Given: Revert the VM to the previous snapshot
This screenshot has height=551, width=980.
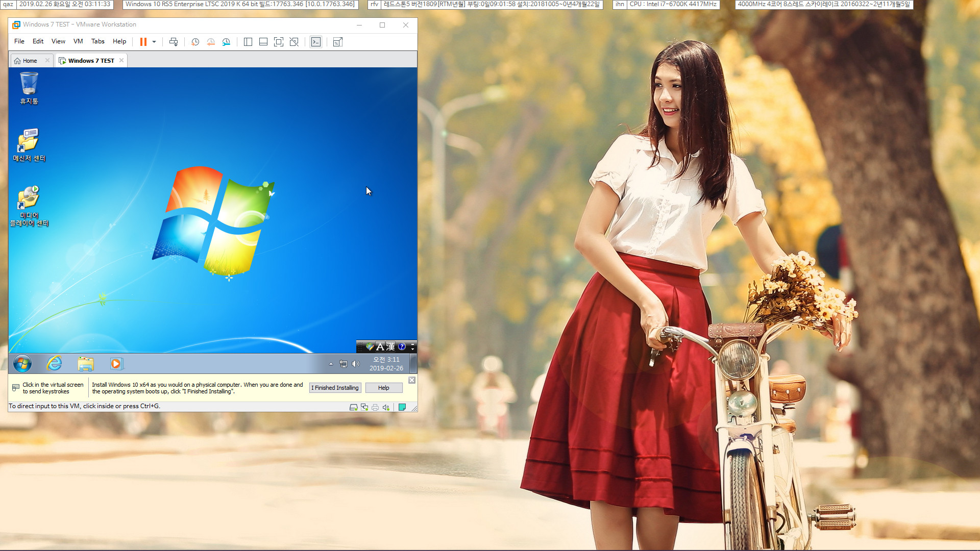Looking at the screenshot, I should point(211,42).
